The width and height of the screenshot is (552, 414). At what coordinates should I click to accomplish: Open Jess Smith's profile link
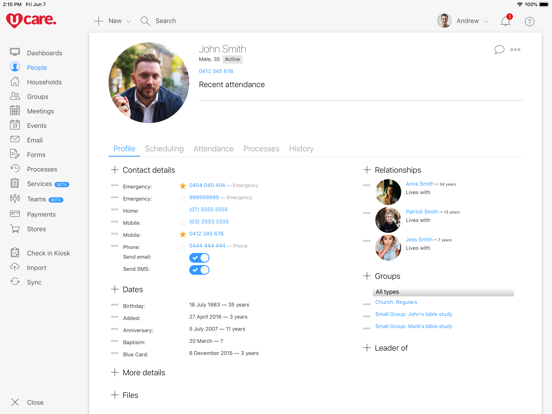click(419, 239)
